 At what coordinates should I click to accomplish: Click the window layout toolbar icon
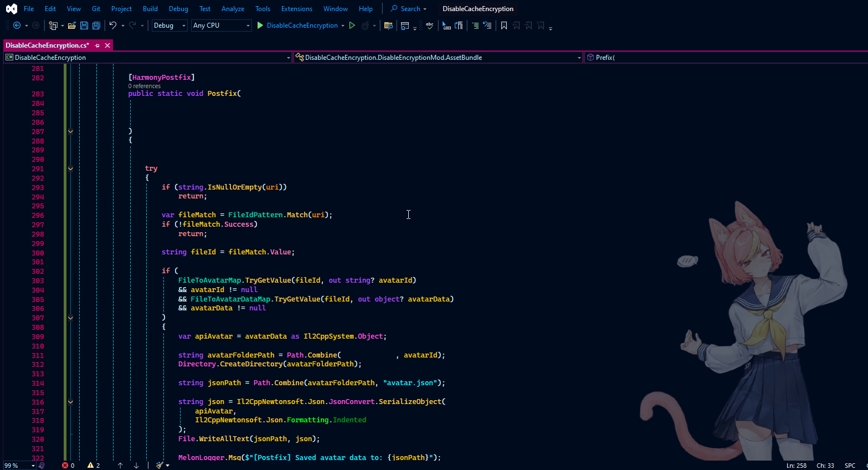[405, 25]
